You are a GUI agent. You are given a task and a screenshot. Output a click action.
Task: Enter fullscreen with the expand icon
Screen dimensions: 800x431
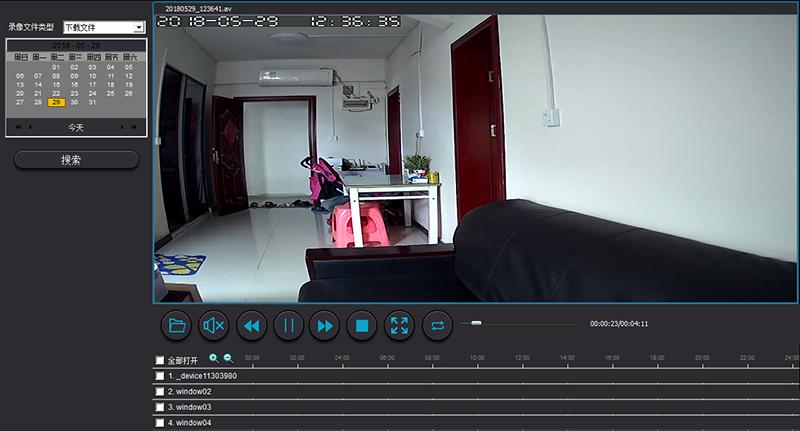[x=399, y=325]
